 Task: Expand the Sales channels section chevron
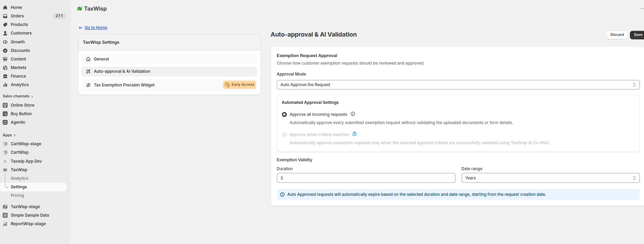click(x=32, y=96)
